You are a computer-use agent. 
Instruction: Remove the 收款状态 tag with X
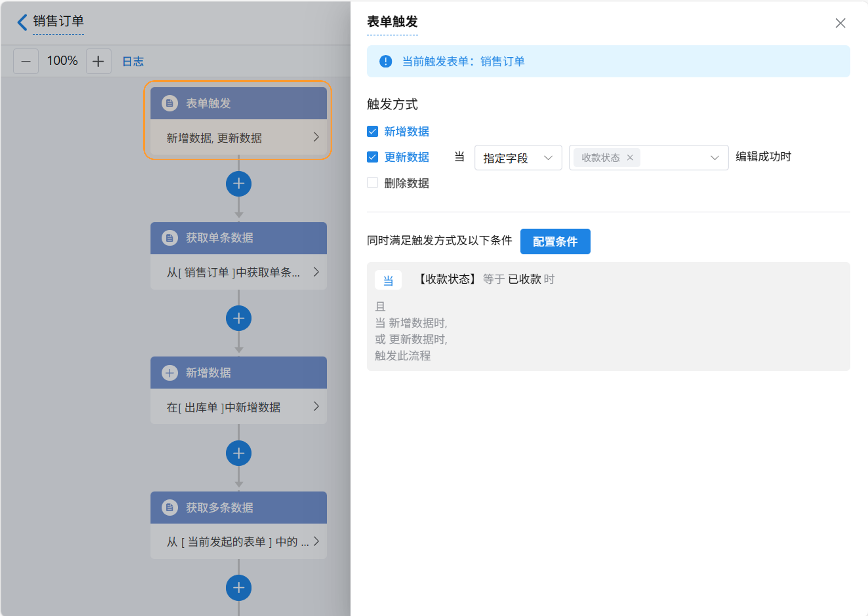point(630,157)
